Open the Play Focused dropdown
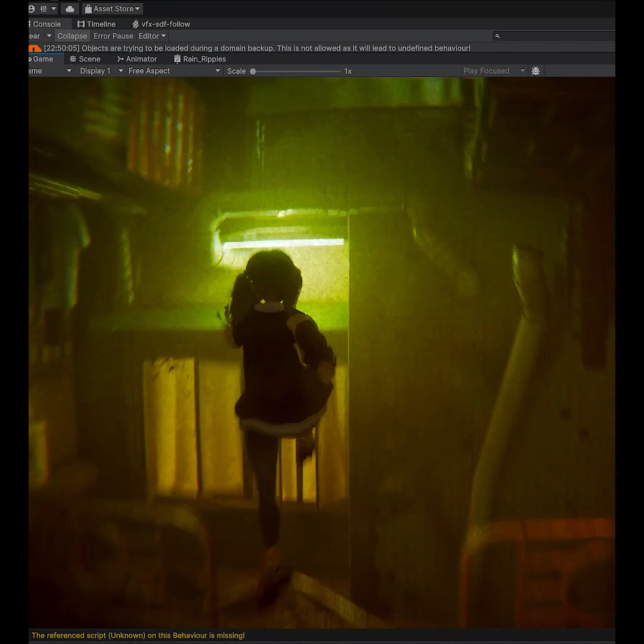This screenshot has width=644, height=644. click(x=494, y=71)
